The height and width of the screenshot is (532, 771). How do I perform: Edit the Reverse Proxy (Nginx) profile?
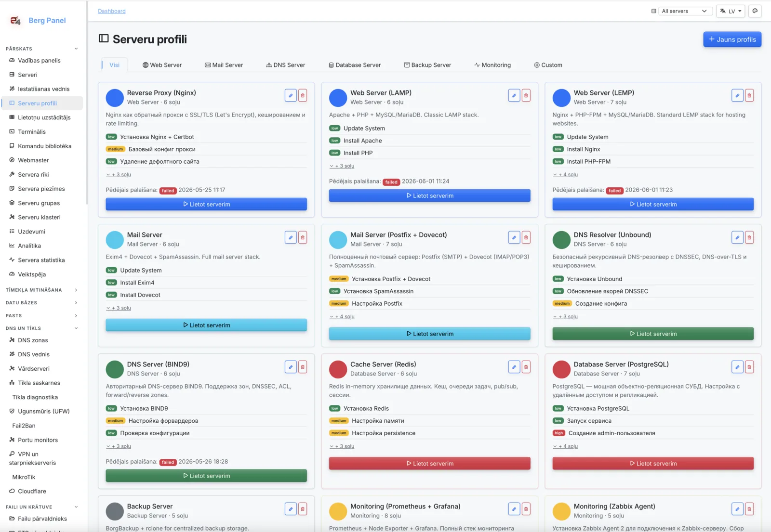pyautogui.click(x=291, y=95)
